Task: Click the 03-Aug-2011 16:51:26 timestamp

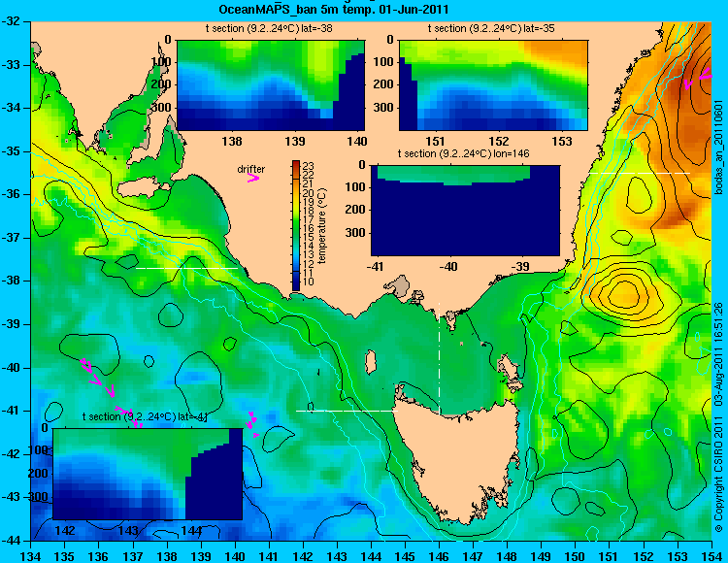Action: 719,355
